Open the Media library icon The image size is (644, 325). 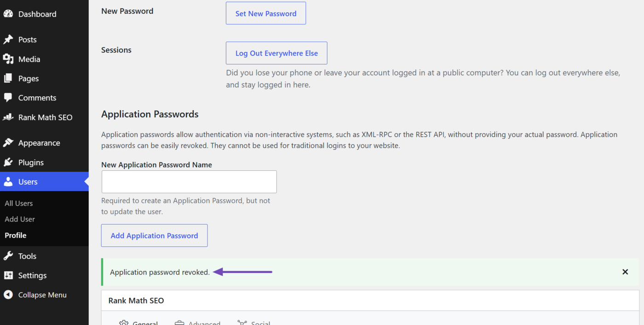point(8,59)
